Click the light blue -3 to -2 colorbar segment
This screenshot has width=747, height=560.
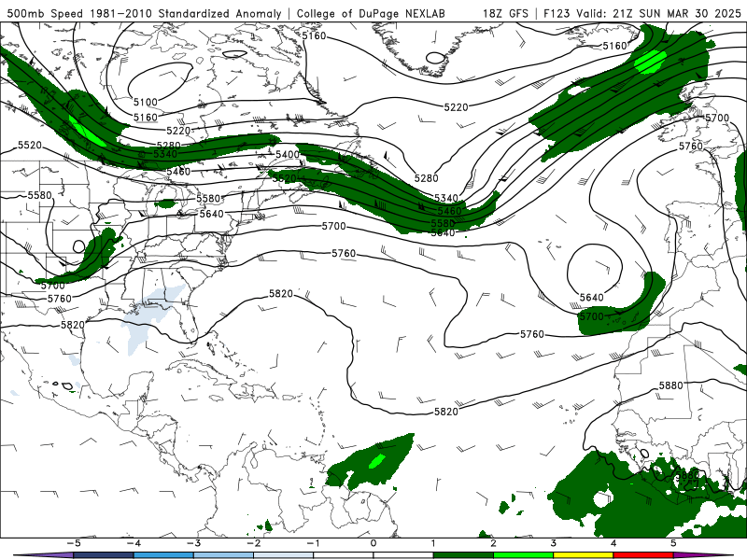pyautogui.click(x=223, y=555)
